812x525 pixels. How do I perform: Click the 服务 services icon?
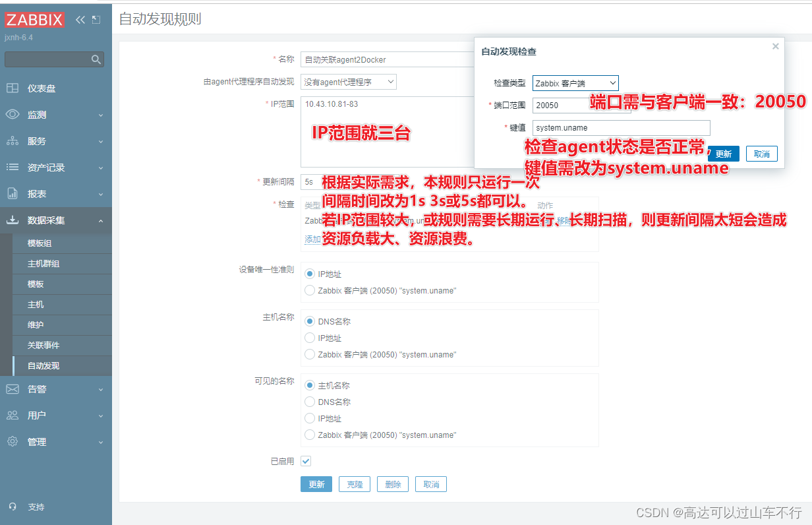tap(13, 141)
